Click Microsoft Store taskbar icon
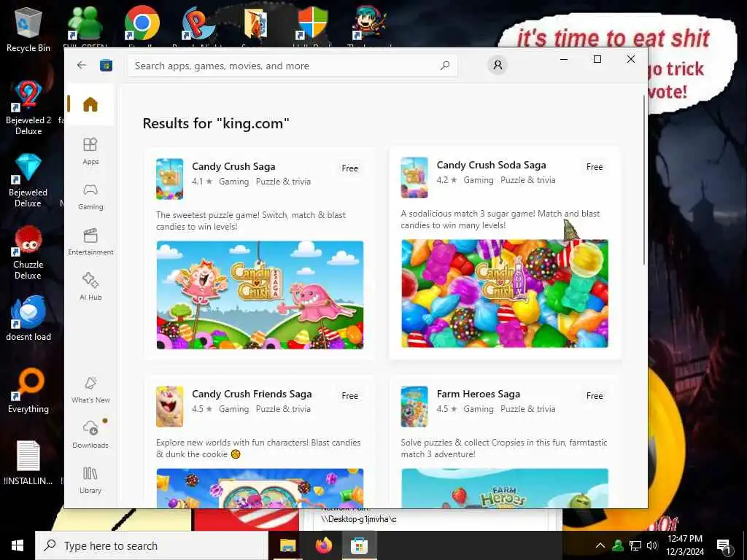The image size is (747, 560). click(x=359, y=545)
